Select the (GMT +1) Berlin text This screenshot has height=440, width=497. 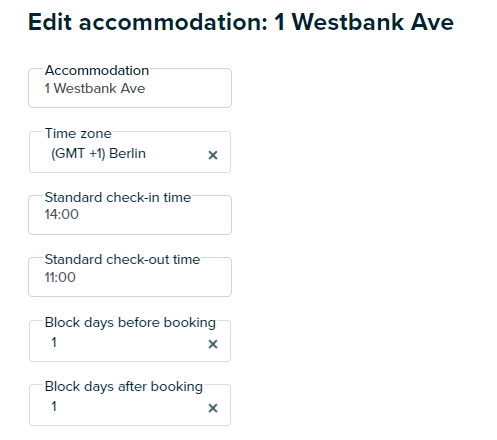[x=98, y=154]
